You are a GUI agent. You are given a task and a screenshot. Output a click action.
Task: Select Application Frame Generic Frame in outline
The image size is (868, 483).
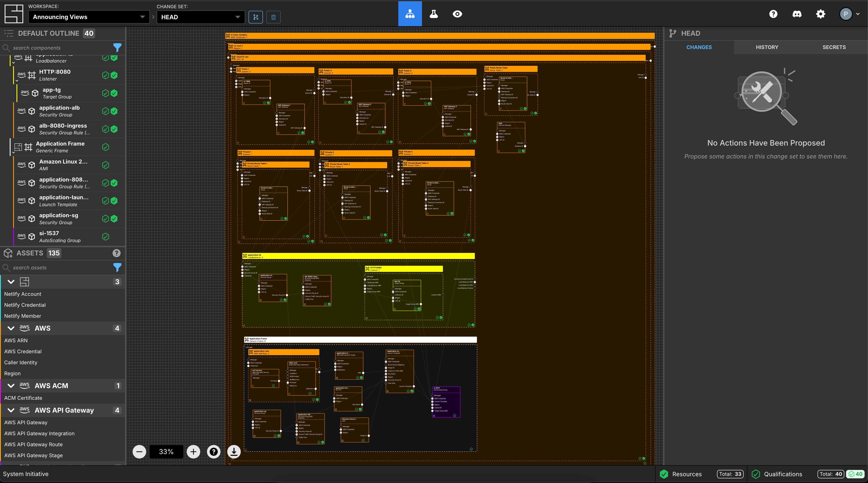point(67,147)
